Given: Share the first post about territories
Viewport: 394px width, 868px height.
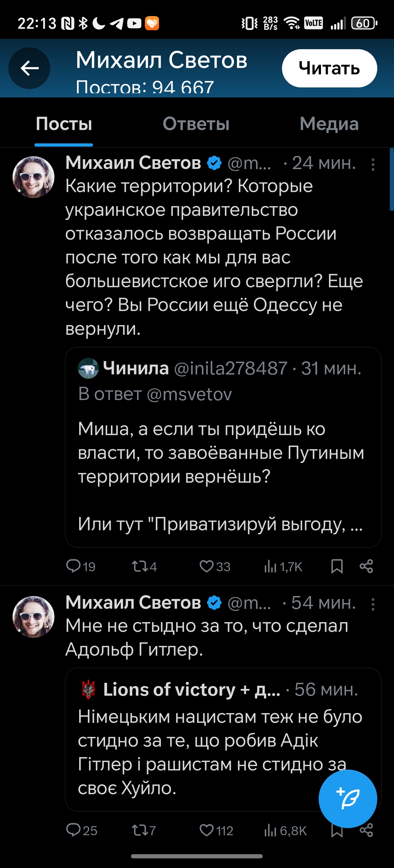Looking at the screenshot, I should [x=366, y=566].
